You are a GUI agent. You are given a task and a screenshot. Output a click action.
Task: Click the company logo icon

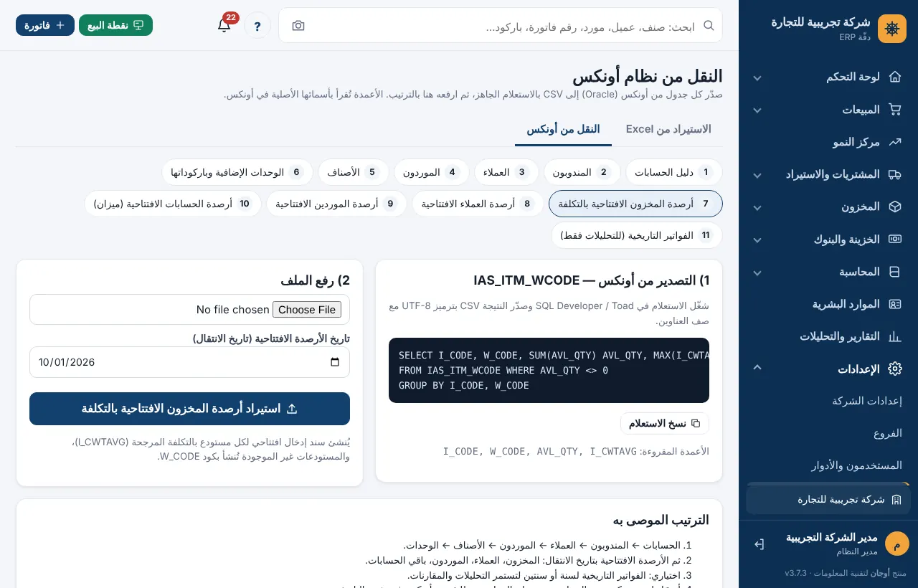(892, 29)
